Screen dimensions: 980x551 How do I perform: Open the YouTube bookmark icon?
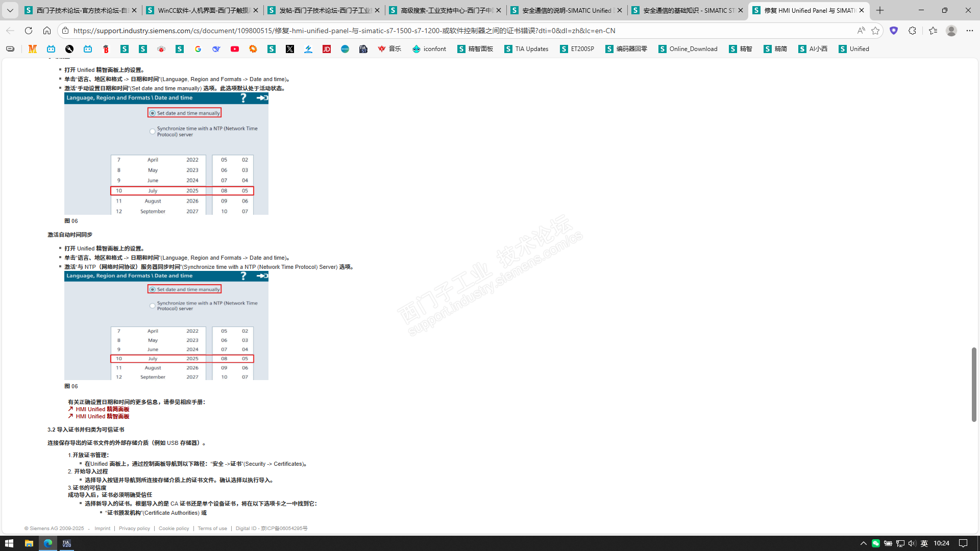pyautogui.click(x=235, y=49)
